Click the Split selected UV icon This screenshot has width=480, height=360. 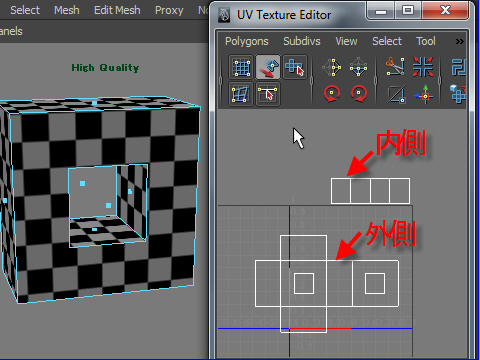(x=396, y=94)
